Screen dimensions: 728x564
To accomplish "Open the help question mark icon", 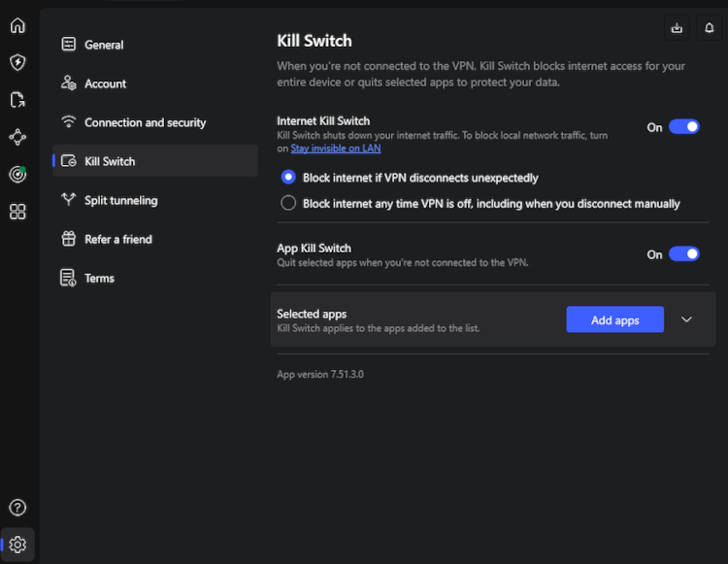I will tap(17, 508).
